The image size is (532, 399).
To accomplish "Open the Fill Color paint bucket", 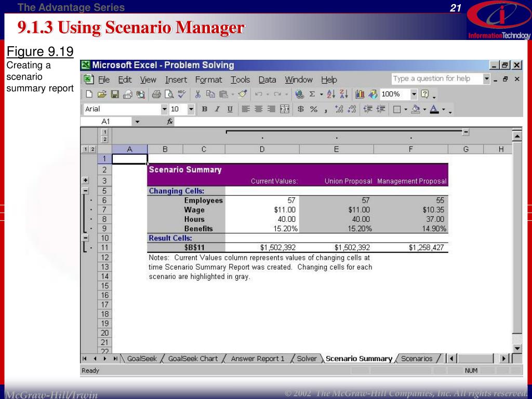I will 415,109.
